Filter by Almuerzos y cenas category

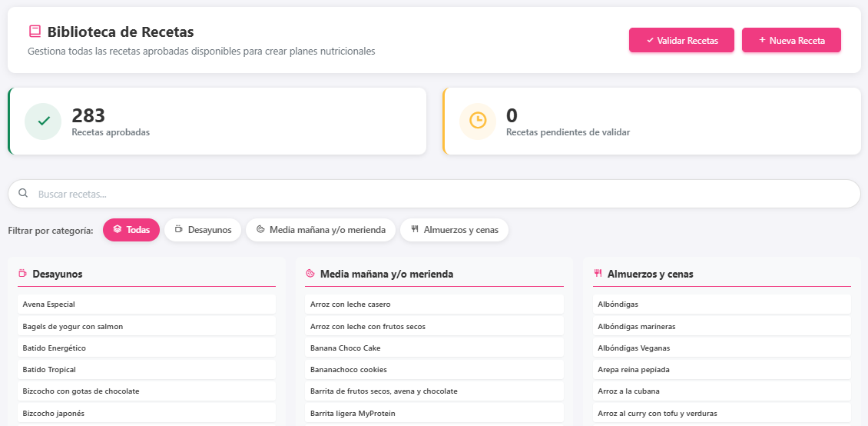click(x=454, y=230)
